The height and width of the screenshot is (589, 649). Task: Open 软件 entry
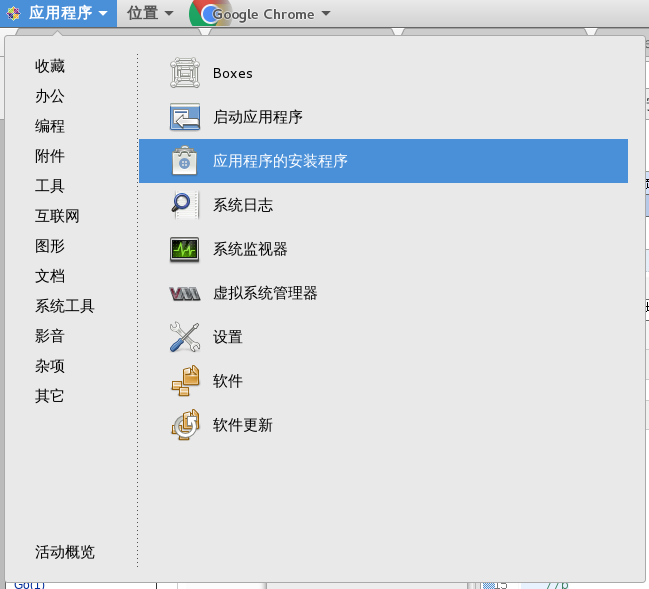(x=383, y=381)
